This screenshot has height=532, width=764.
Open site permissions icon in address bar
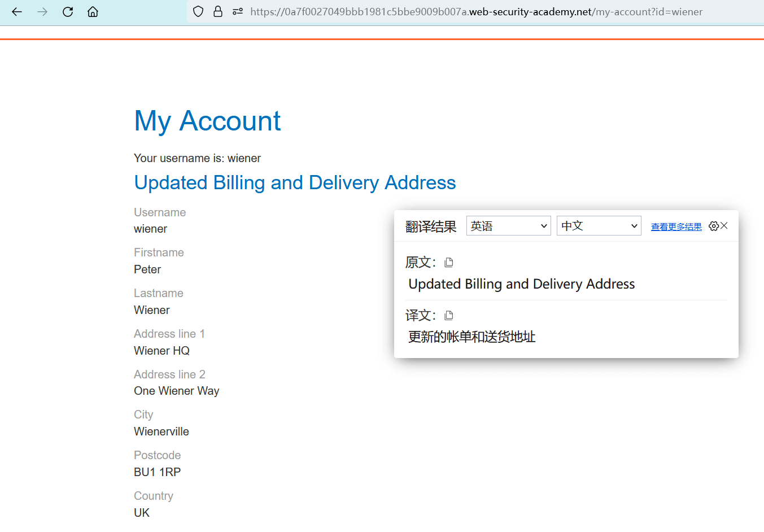point(238,11)
